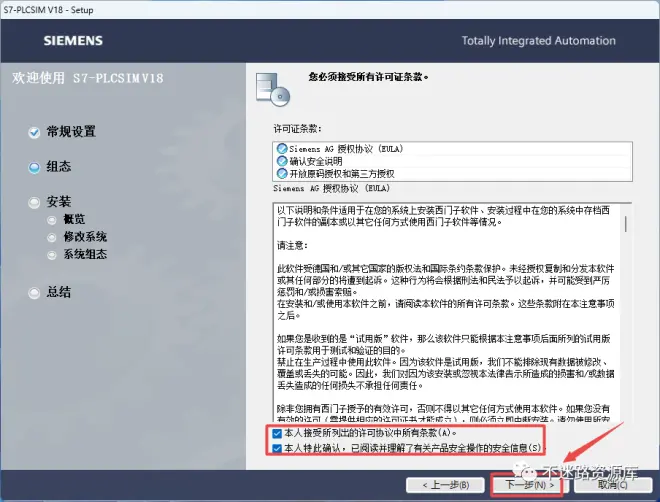Select 确认安全说明 in license list
Screen dimensions: 660x502
[x=452, y=161]
